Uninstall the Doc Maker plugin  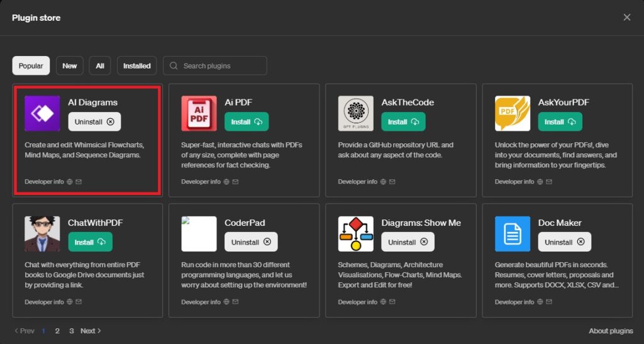565,242
